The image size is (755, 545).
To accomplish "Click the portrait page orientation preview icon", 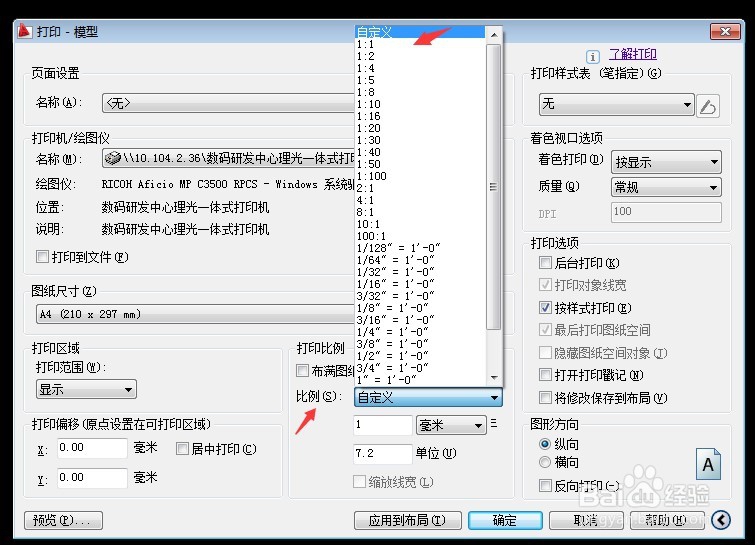I will 708,464.
